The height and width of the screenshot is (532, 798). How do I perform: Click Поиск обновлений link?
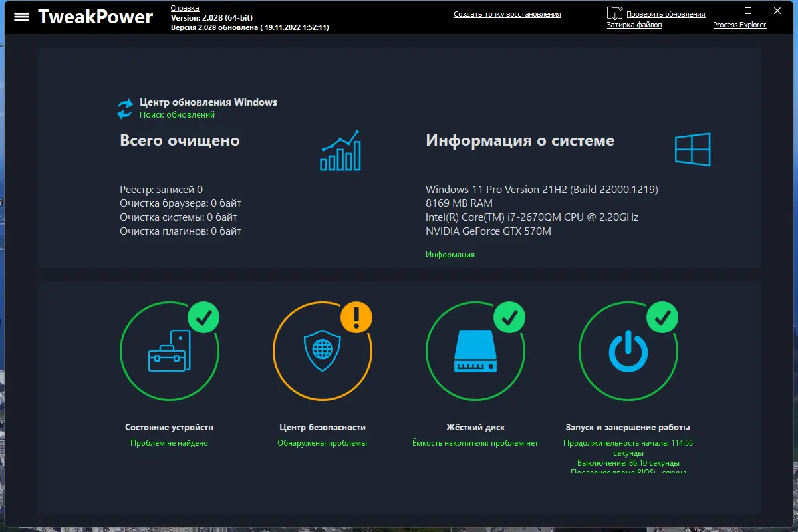coord(177,114)
